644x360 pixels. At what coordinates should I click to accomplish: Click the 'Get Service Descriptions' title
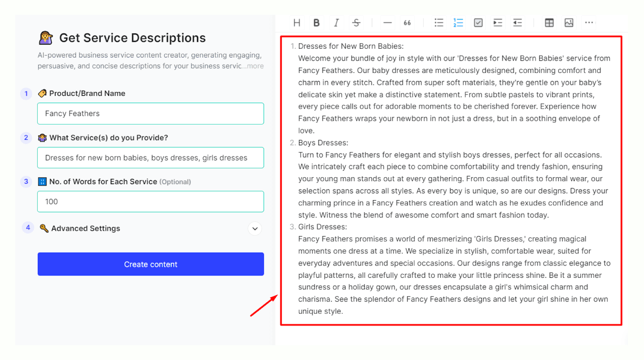pos(132,38)
